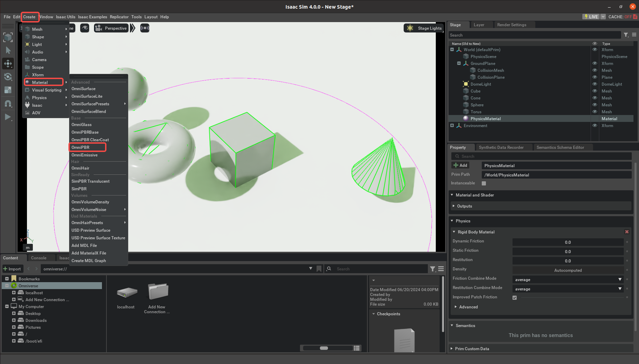Screen dimensions: 639x364
Task: Switch to the Layer tab
Action: [x=479, y=25]
